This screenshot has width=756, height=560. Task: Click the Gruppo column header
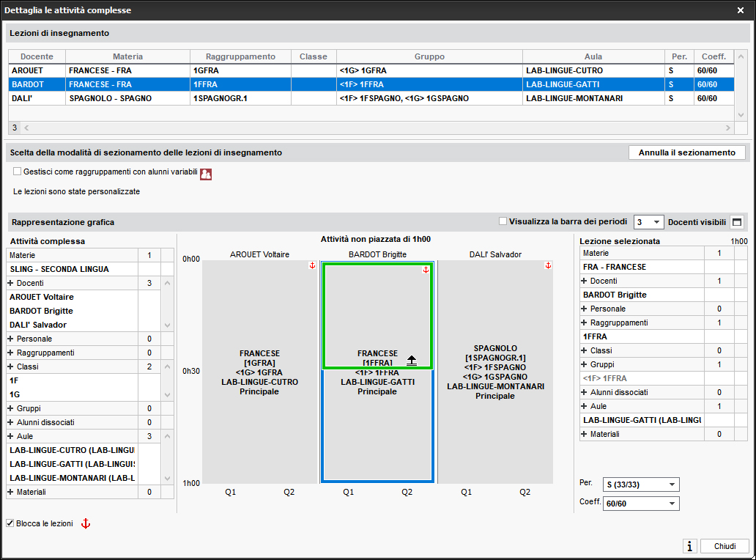tap(429, 56)
